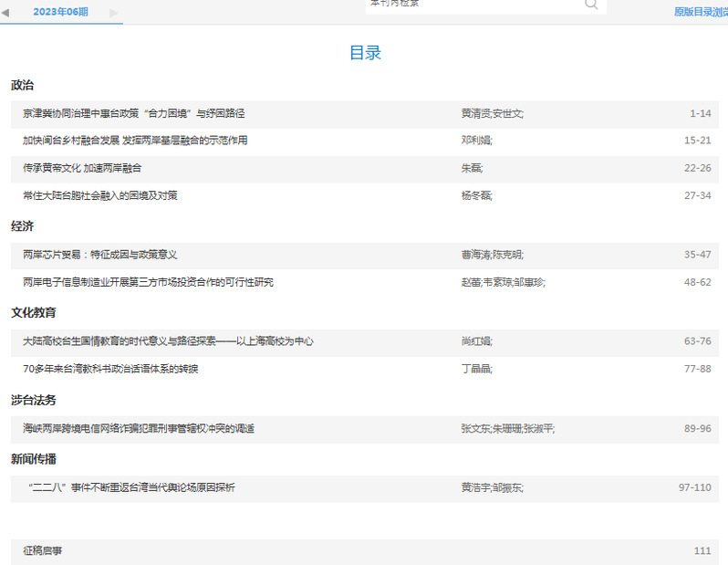
Task: Select the 2023年06期 issue tab
Action: (x=60, y=12)
